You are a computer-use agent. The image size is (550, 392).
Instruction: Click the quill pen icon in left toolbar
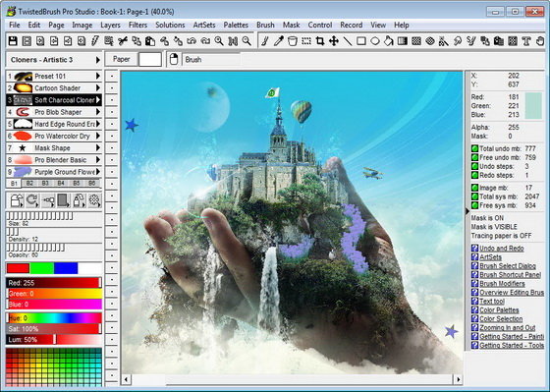pos(95,41)
